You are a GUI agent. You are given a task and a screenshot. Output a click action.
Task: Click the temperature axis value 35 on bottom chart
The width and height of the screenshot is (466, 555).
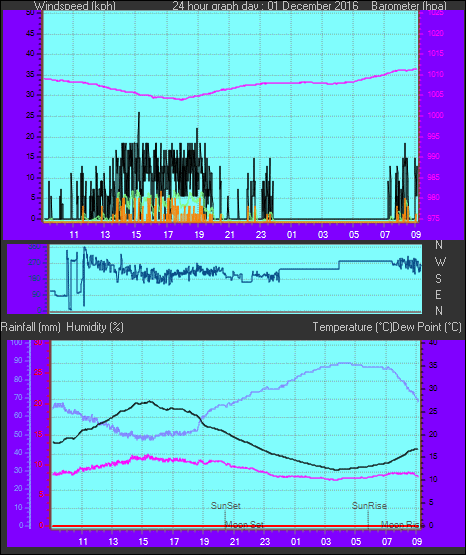[433, 366]
